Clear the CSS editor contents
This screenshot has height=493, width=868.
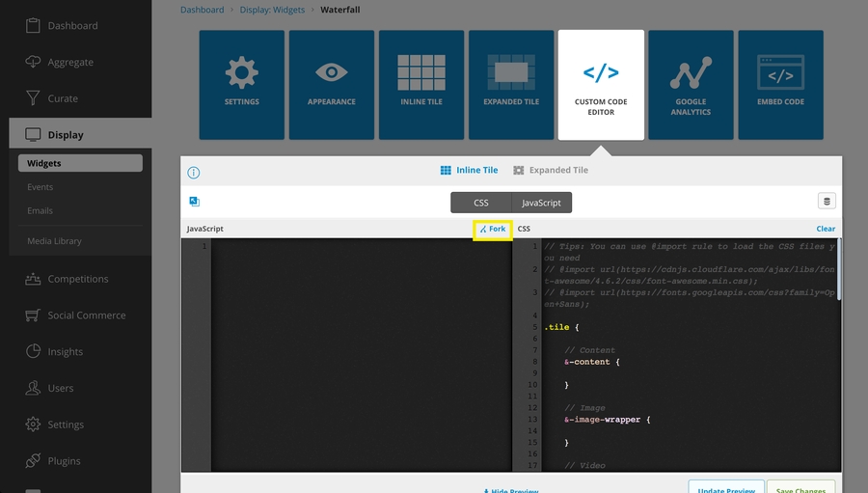click(826, 230)
